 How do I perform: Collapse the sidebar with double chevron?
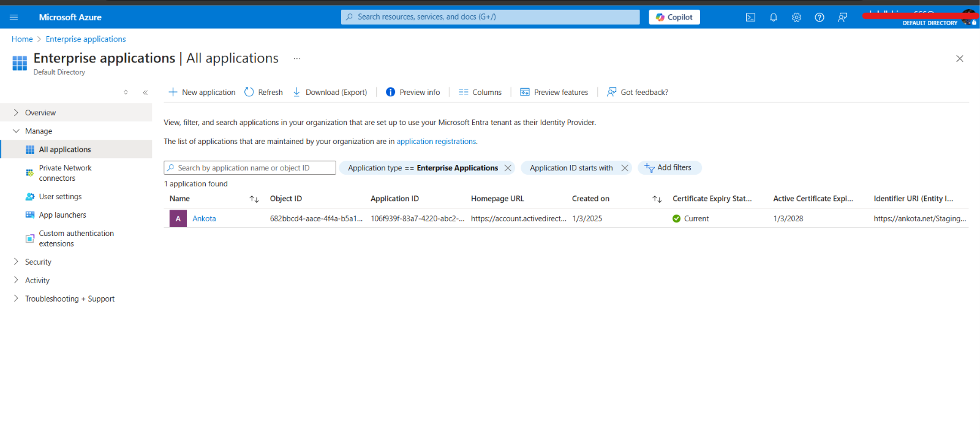(145, 93)
